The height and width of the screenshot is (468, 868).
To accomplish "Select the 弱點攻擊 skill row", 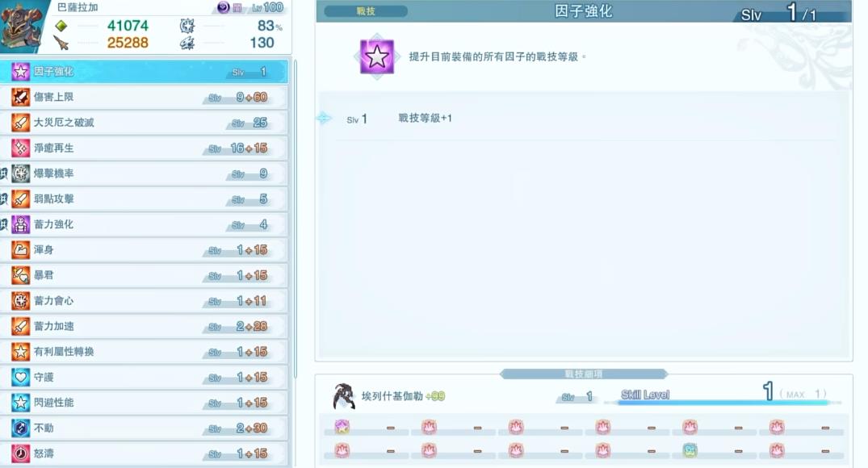I will pos(144,198).
